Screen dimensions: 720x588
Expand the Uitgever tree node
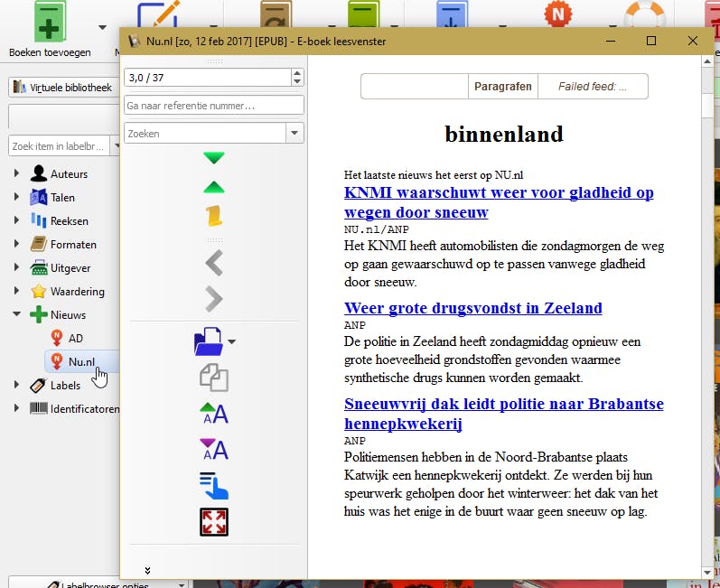pyautogui.click(x=16, y=266)
